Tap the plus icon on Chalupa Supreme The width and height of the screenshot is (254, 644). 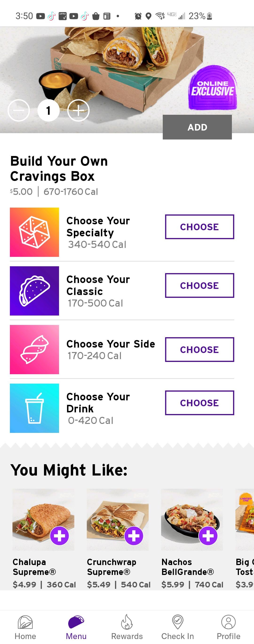coord(59,536)
